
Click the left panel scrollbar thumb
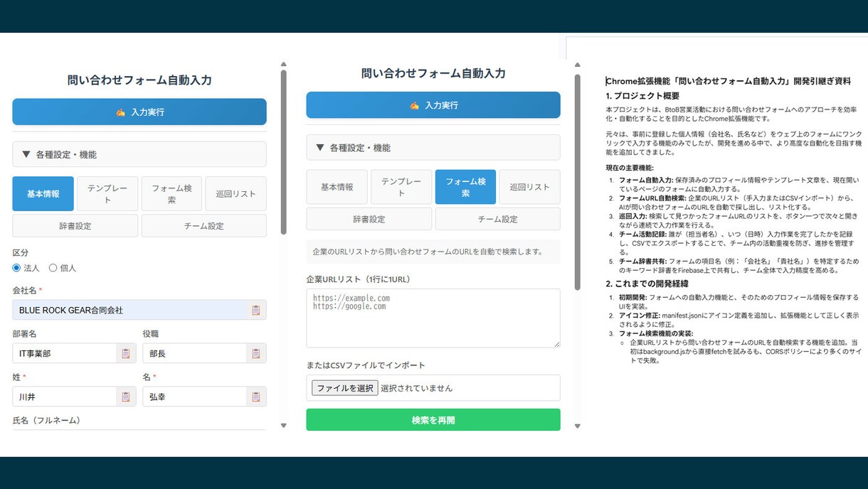[284, 151]
